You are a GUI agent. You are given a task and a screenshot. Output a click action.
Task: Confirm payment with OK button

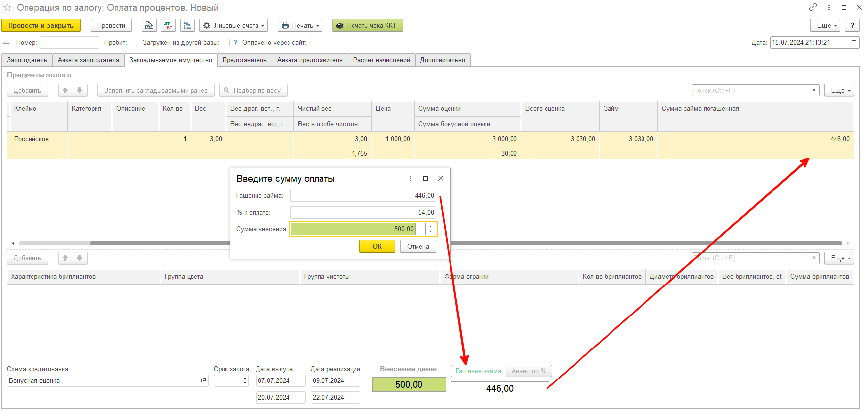click(377, 246)
